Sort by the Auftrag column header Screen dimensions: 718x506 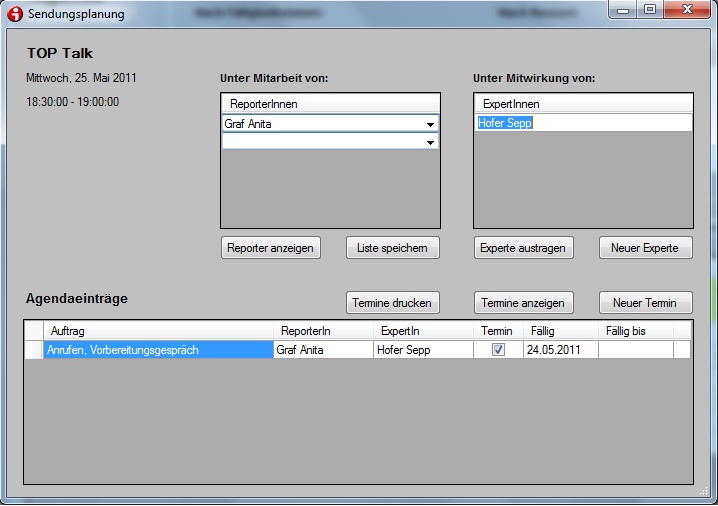[158, 331]
